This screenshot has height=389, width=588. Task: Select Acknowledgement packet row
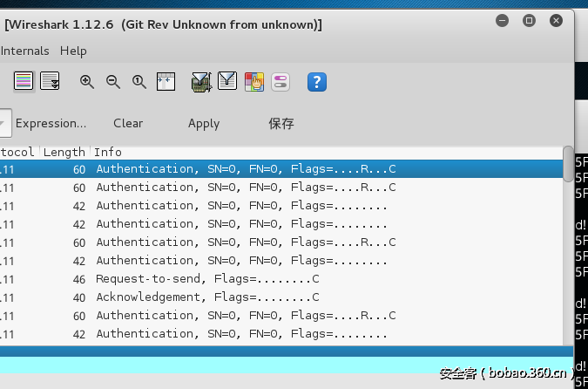click(281, 297)
